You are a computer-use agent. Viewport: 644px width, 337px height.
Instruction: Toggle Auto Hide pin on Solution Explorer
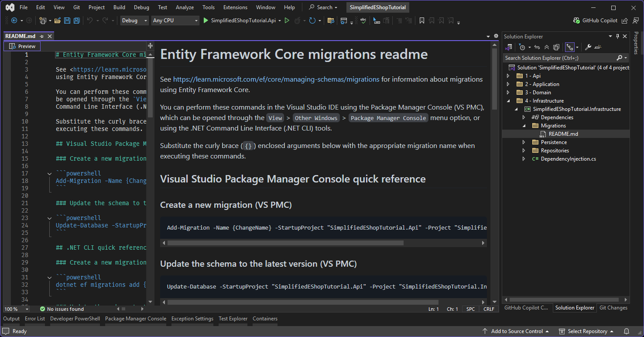(617, 37)
